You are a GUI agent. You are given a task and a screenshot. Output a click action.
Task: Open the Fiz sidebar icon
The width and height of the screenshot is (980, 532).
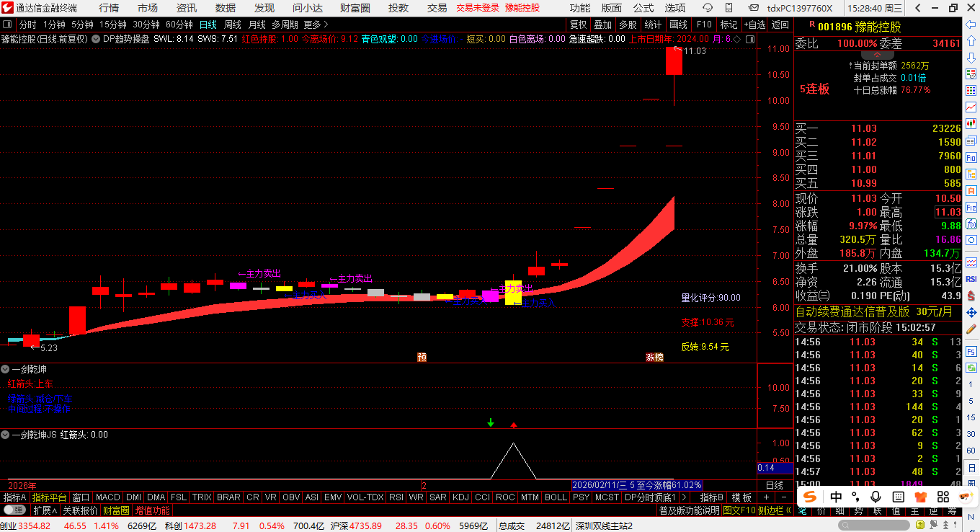click(971, 207)
